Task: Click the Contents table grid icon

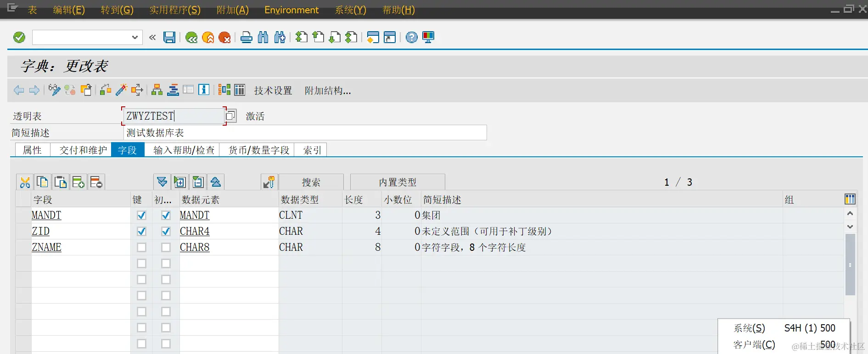Action: [240, 90]
